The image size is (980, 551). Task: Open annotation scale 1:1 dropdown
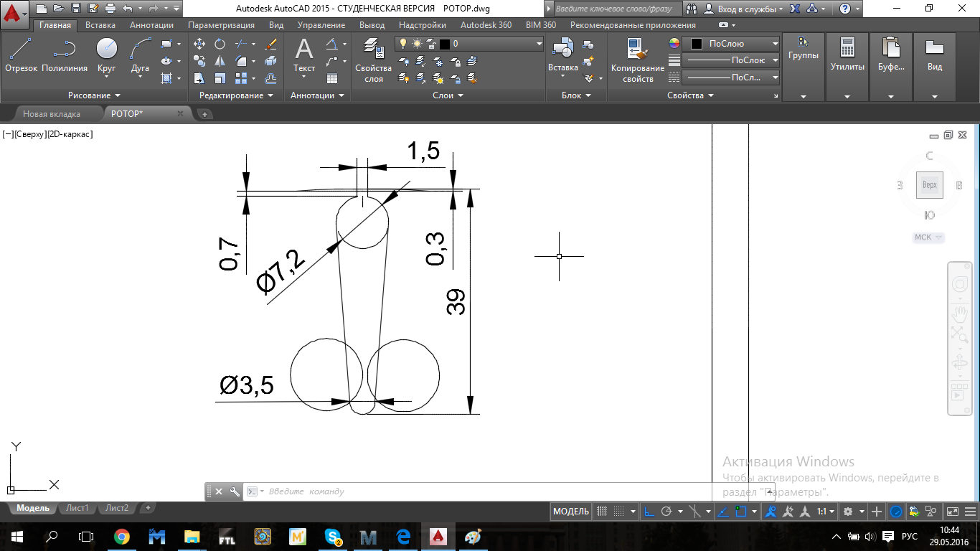point(826,512)
